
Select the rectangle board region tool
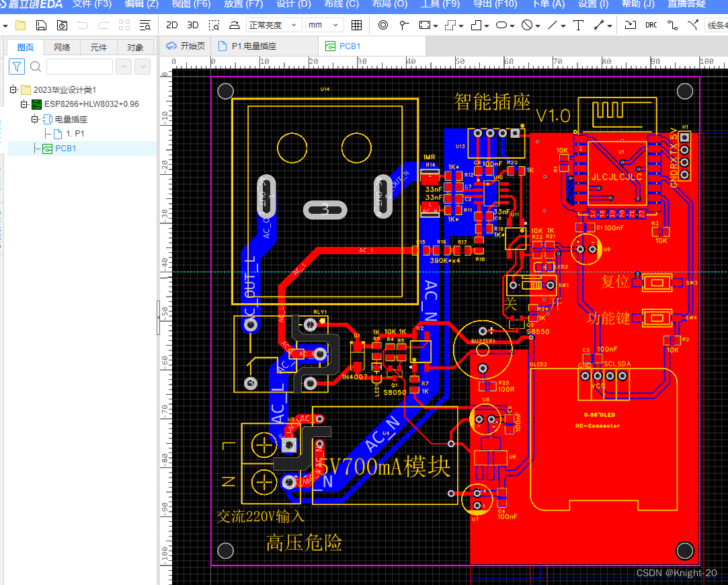click(x=425, y=25)
